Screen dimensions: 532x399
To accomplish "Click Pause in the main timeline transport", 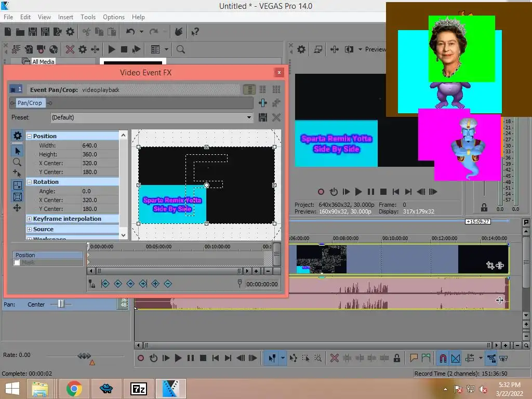I will point(191,358).
